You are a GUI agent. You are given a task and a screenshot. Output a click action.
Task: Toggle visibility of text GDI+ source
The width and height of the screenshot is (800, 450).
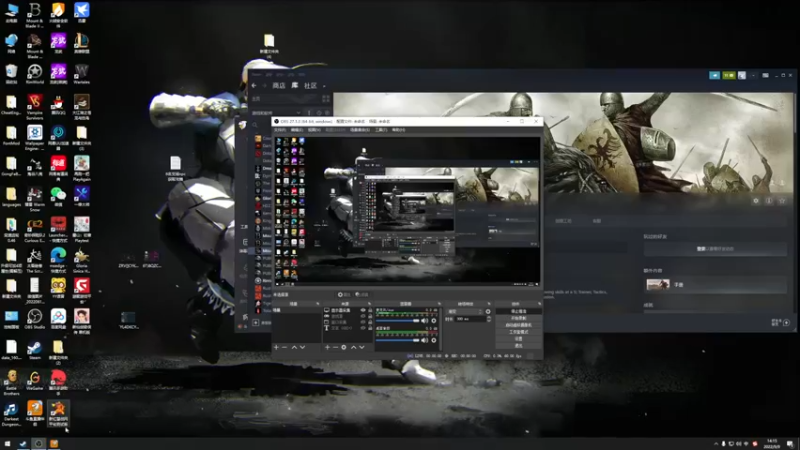point(363,328)
